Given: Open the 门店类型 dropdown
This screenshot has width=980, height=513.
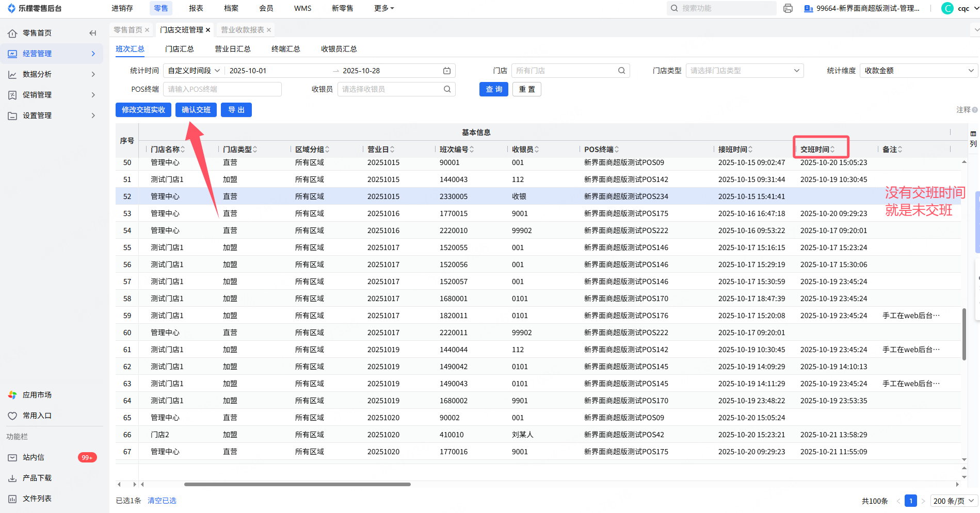Looking at the screenshot, I should click(744, 71).
